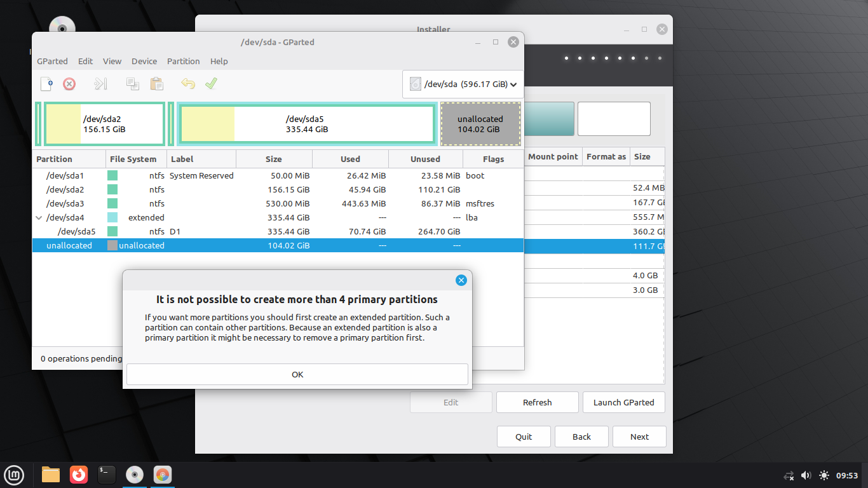Click the Copy partition toolbar icon
Image resolution: width=868 pixels, height=488 pixels.
[133, 84]
